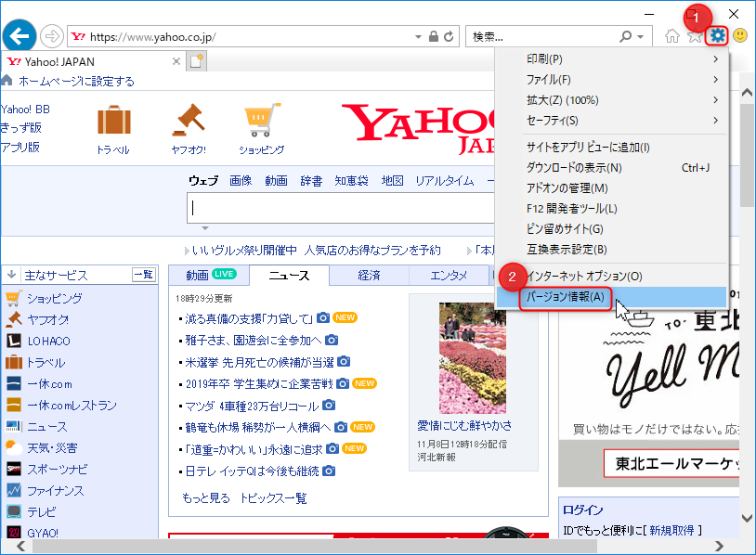Click the トラベル suitcase icon

(x=114, y=120)
